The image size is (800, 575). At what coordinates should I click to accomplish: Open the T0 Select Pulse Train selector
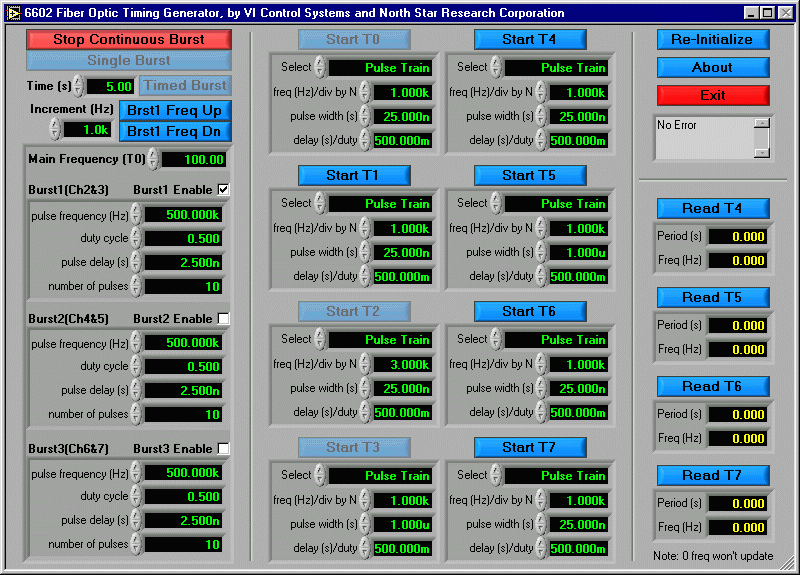(381, 67)
